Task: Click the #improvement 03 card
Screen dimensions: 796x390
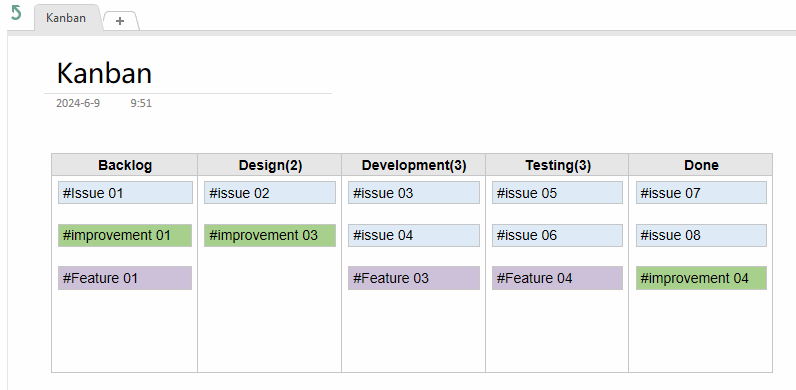Action: (270, 236)
